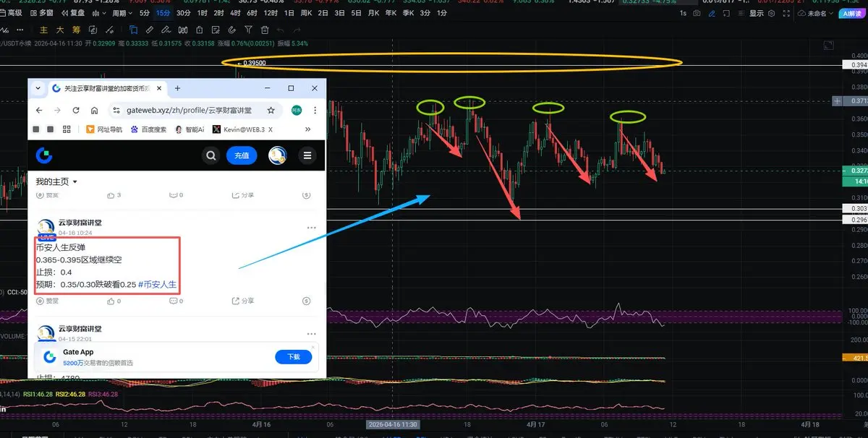
Task: Click the 充值 deposit button
Action: tap(242, 155)
